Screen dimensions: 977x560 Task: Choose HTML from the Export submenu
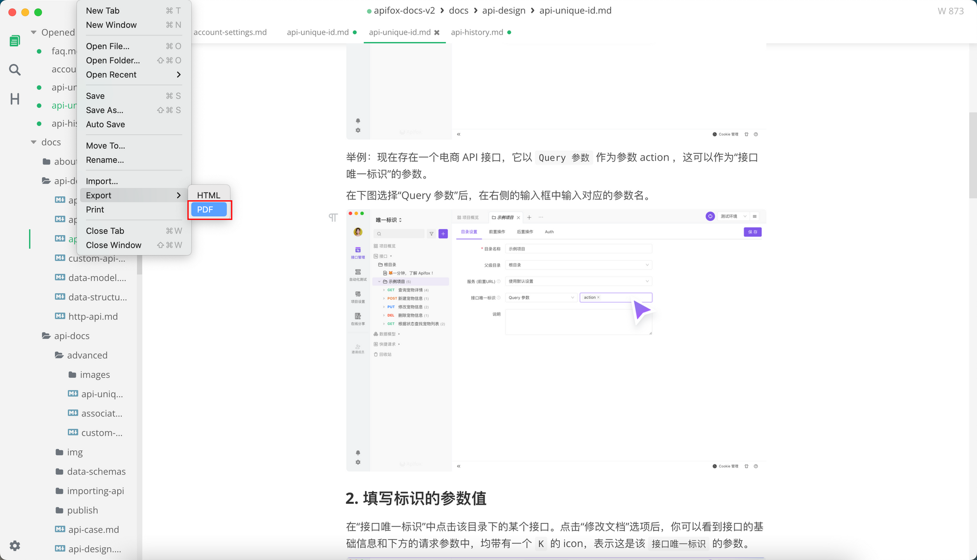point(209,194)
